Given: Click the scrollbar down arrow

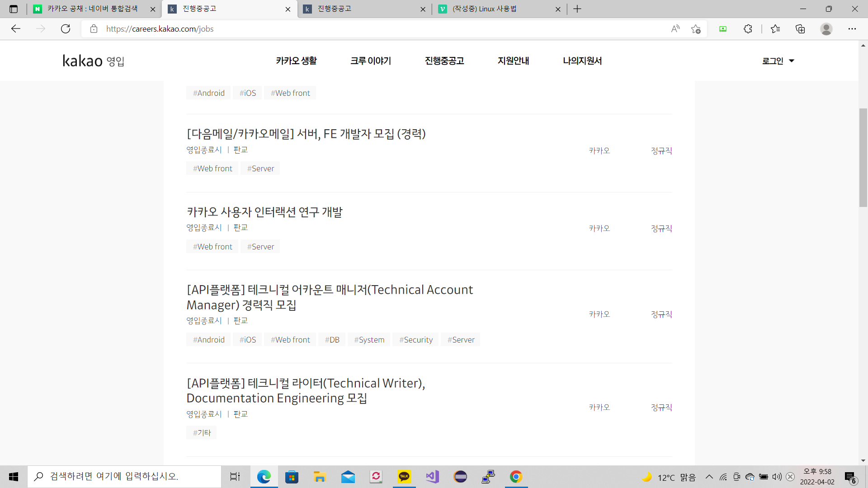Looking at the screenshot, I should (x=863, y=460).
